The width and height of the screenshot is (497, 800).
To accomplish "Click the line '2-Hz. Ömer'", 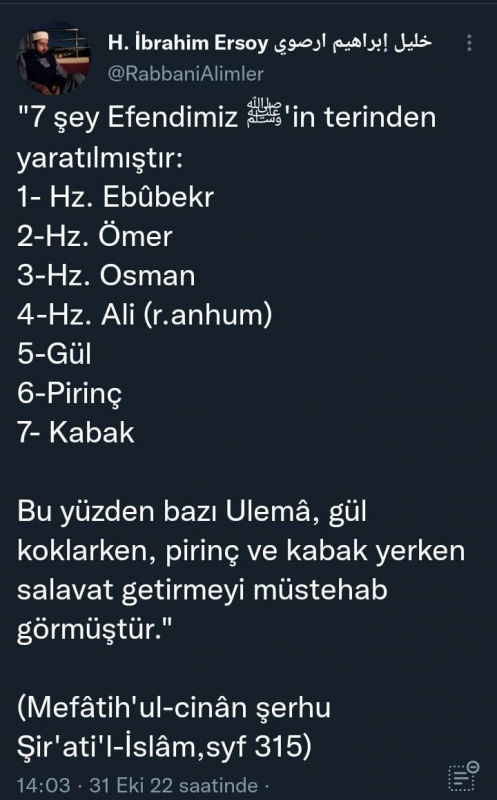I will point(94,236).
